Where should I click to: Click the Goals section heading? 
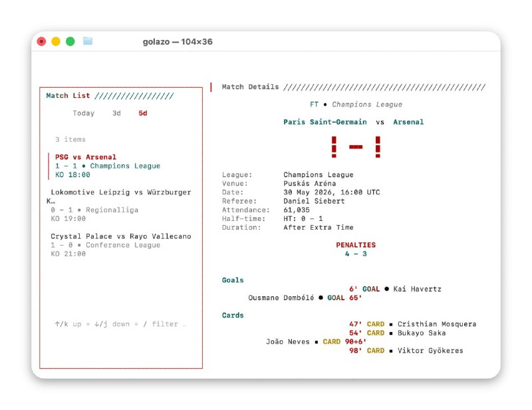point(233,280)
